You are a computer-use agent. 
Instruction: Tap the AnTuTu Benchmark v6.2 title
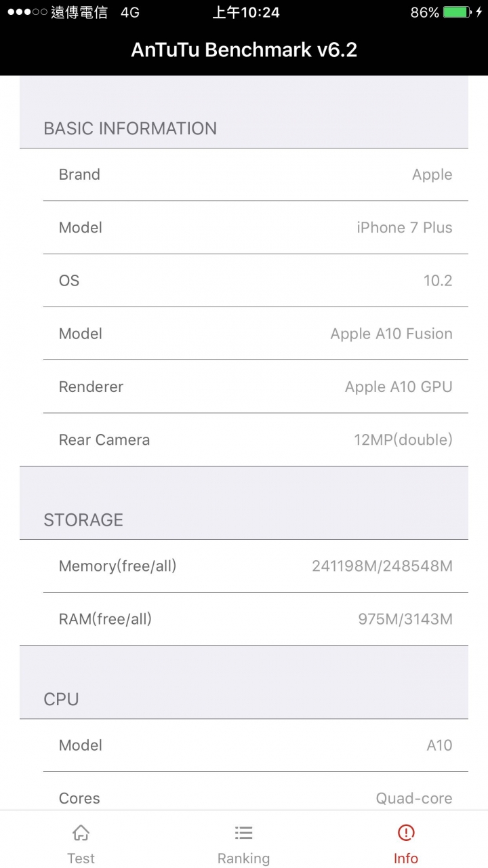tap(244, 50)
